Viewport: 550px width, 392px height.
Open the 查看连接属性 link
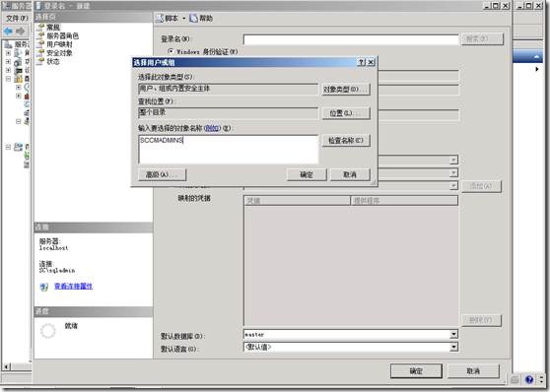[x=73, y=286]
